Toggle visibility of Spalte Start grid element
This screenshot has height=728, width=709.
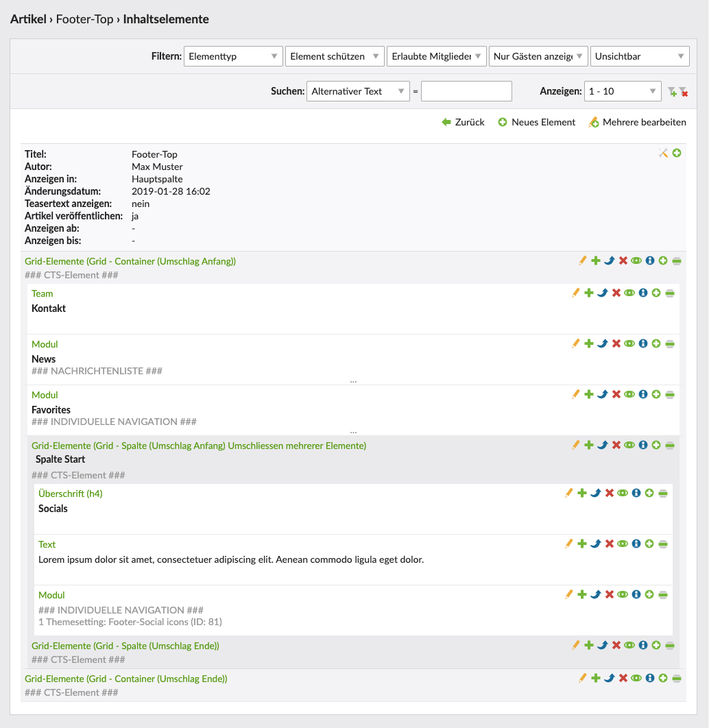pos(629,446)
